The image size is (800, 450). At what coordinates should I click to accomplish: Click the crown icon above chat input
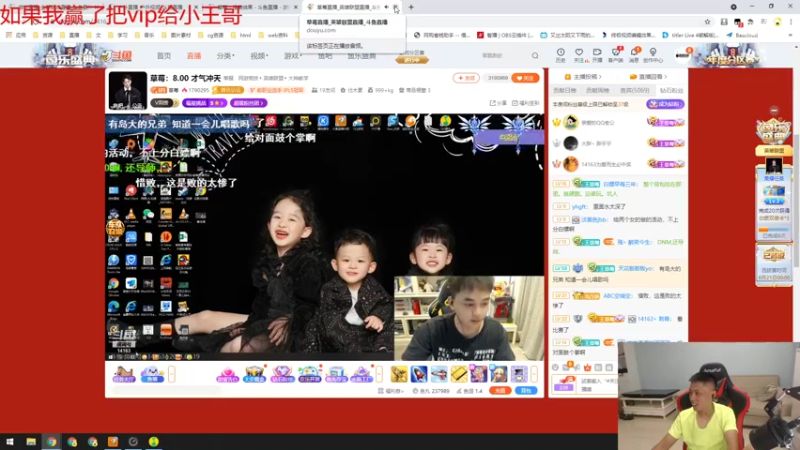coord(587,367)
